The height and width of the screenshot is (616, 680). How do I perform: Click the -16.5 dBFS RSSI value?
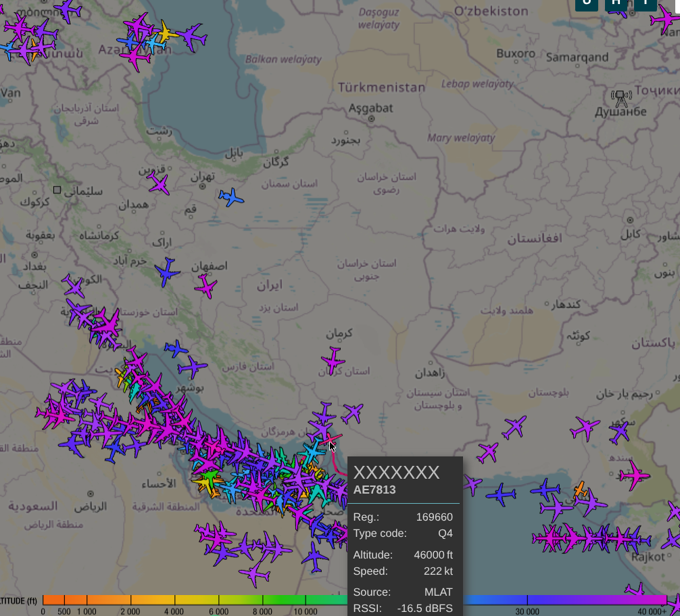[x=424, y=608]
